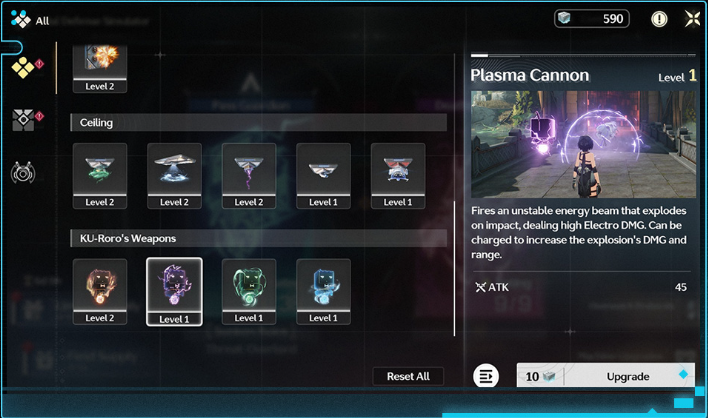Click the Reset All button
Image resolution: width=708 pixels, height=418 pixels.
408,376
